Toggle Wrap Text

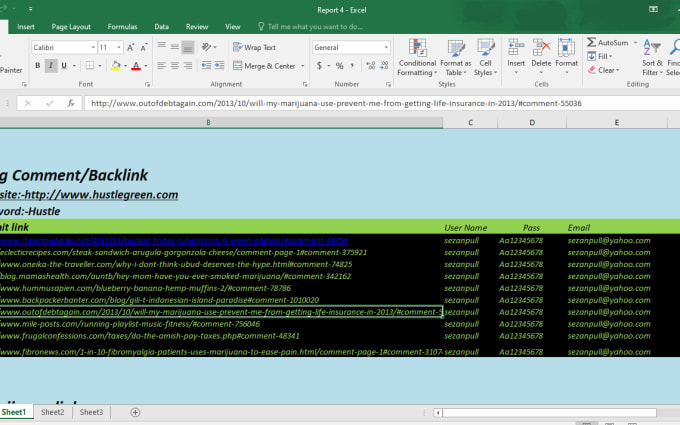pyautogui.click(x=255, y=47)
